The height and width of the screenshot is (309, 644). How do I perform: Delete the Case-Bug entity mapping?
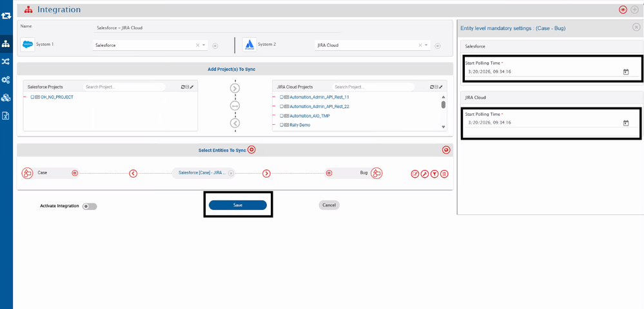pos(444,174)
